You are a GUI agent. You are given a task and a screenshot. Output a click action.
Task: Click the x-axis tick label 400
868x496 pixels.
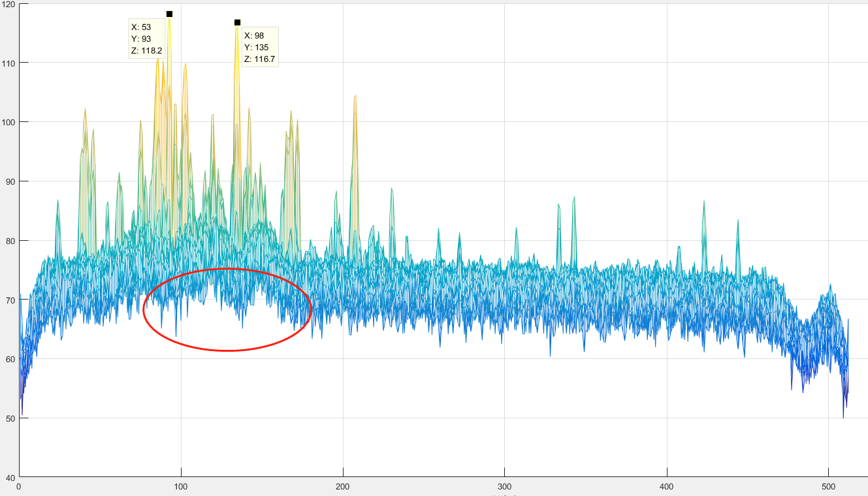pyautogui.click(x=667, y=486)
